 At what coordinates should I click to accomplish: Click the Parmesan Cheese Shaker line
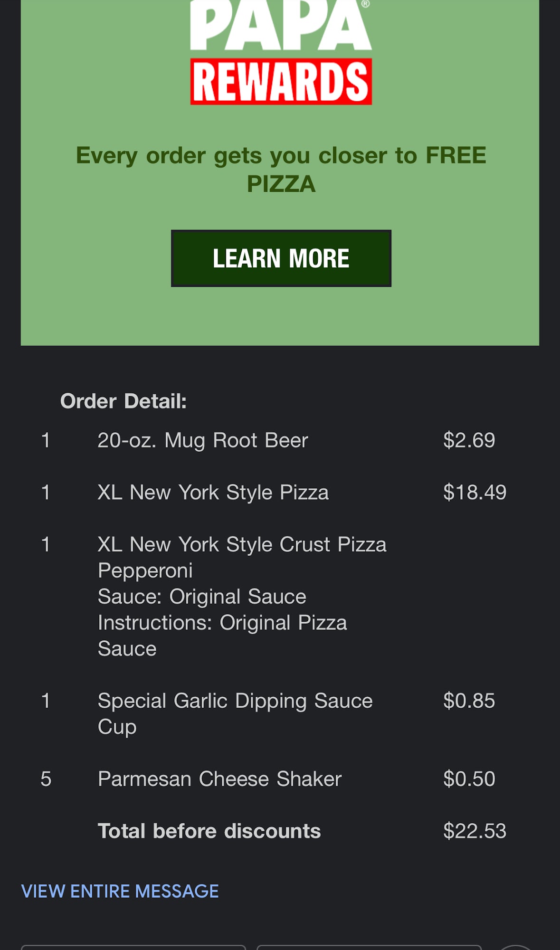pos(219,779)
